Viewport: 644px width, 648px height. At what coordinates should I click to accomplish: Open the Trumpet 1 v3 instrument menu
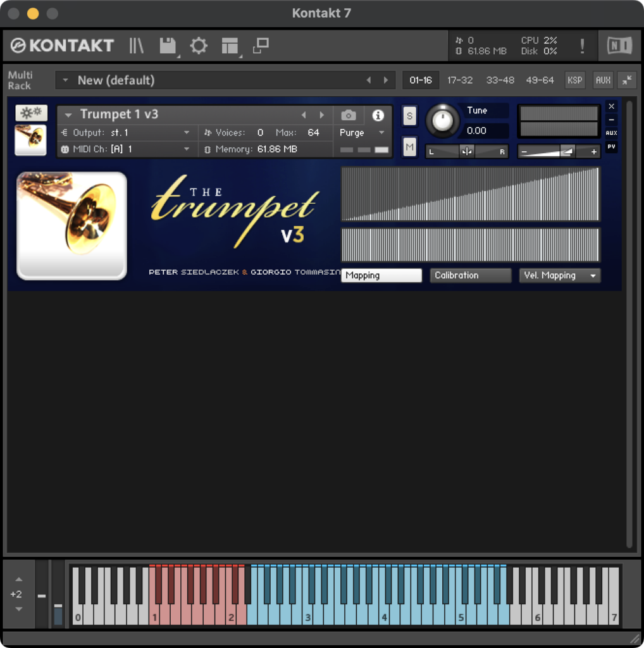pos(68,115)
